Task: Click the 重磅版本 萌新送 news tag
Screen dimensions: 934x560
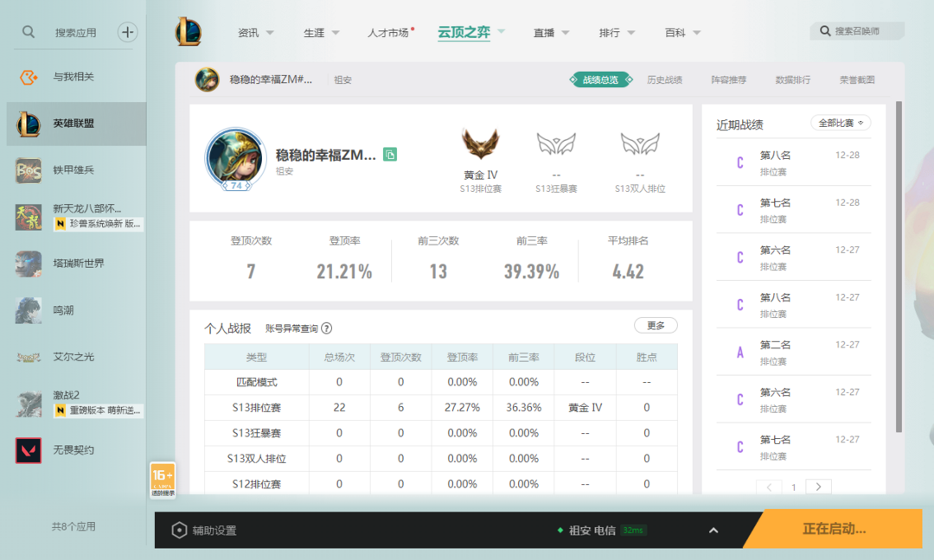Action: 99,410
